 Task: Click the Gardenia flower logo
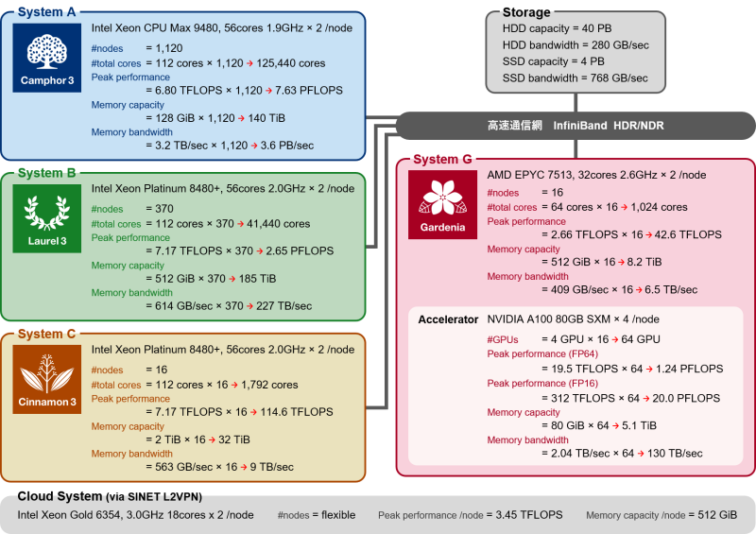coord(442,204)
